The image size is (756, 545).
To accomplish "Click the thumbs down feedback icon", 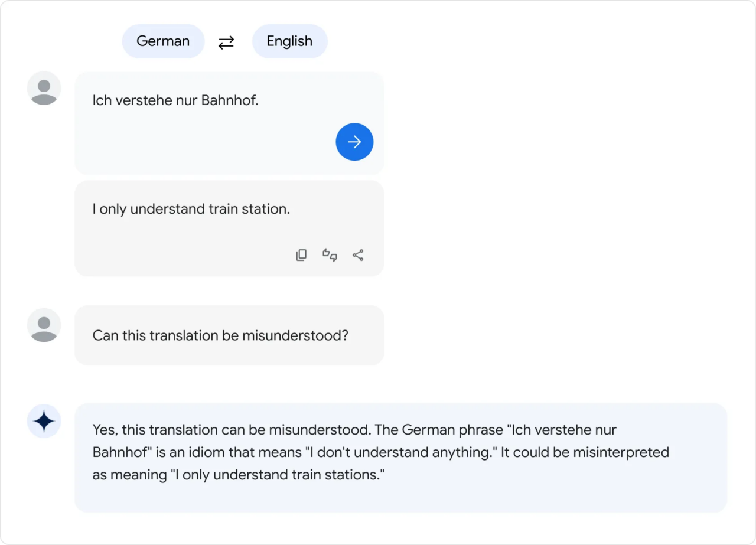I will (334, 258).
